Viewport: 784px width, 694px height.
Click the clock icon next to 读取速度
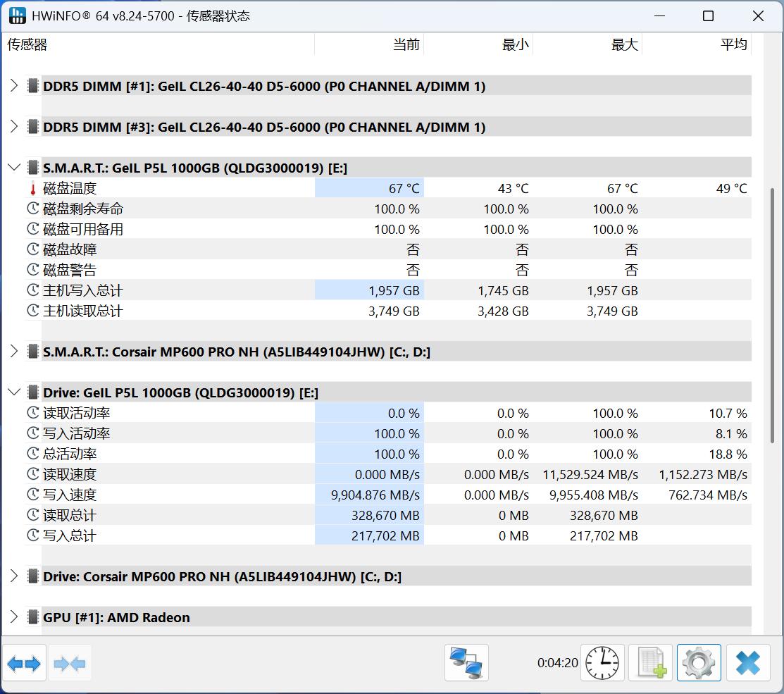(x=33, y=474)
